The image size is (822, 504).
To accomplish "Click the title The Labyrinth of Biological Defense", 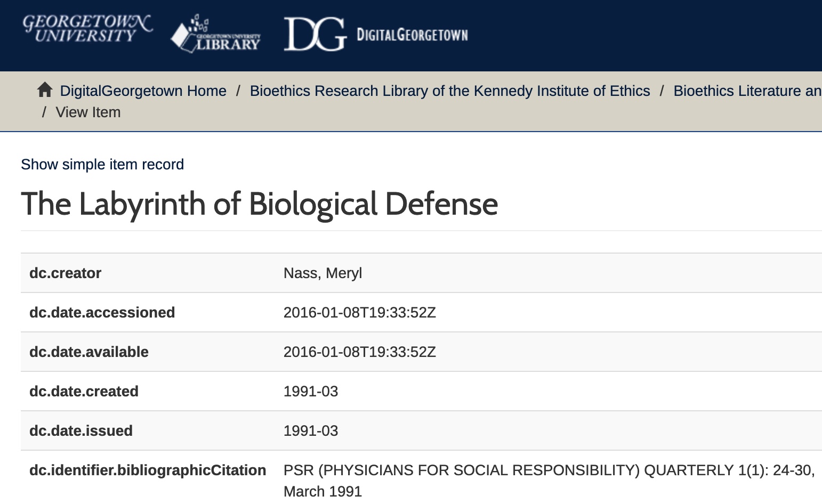I will point(259,204).
